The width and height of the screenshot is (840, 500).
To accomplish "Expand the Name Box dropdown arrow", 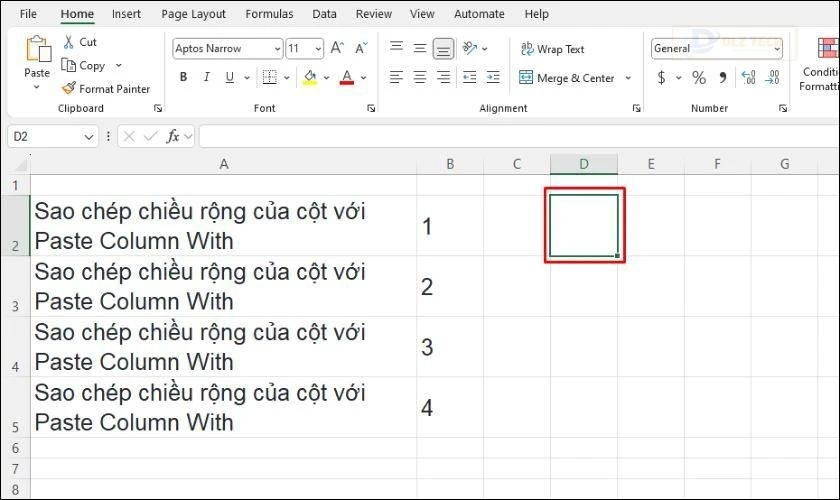I will coord(89,137).
